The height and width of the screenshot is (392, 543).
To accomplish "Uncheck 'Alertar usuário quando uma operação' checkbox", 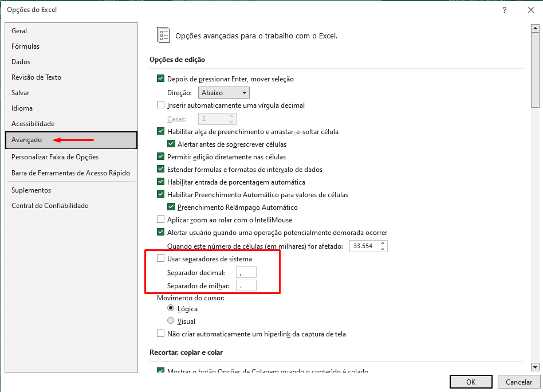I will [161, 232].
